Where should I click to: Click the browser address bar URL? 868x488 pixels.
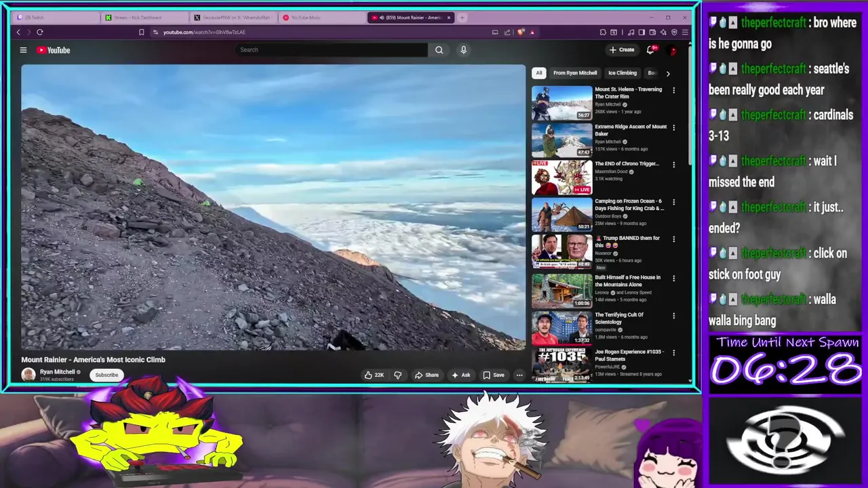point(204,32)
